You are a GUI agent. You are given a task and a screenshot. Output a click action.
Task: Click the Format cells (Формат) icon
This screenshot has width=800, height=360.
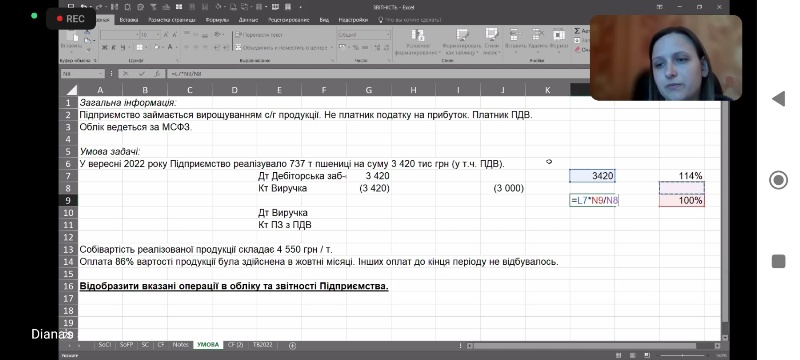pos(559,35)
